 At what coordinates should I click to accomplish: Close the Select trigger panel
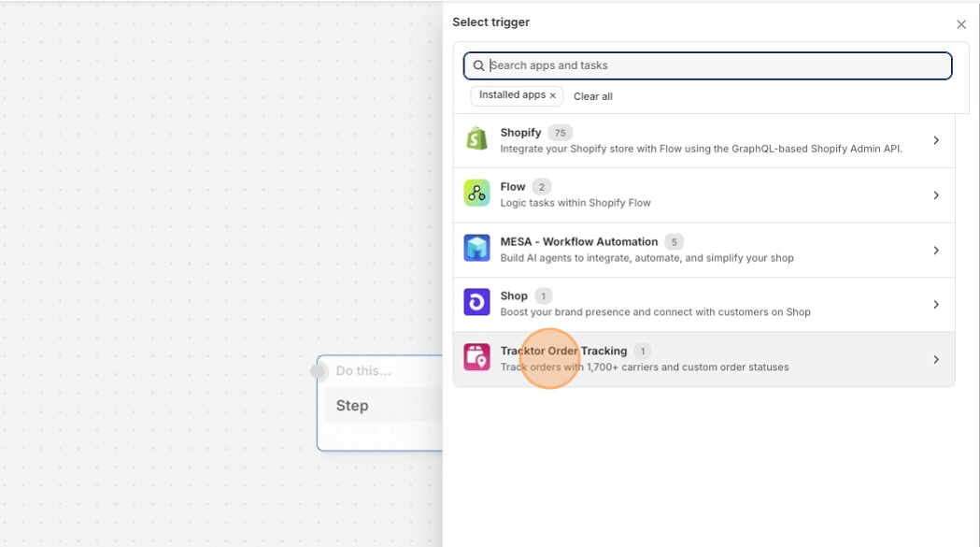coord(961,25)
